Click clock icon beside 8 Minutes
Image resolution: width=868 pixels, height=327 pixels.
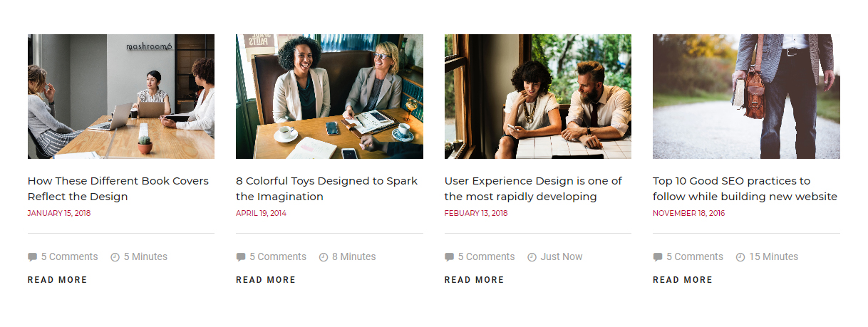(324, 257)
